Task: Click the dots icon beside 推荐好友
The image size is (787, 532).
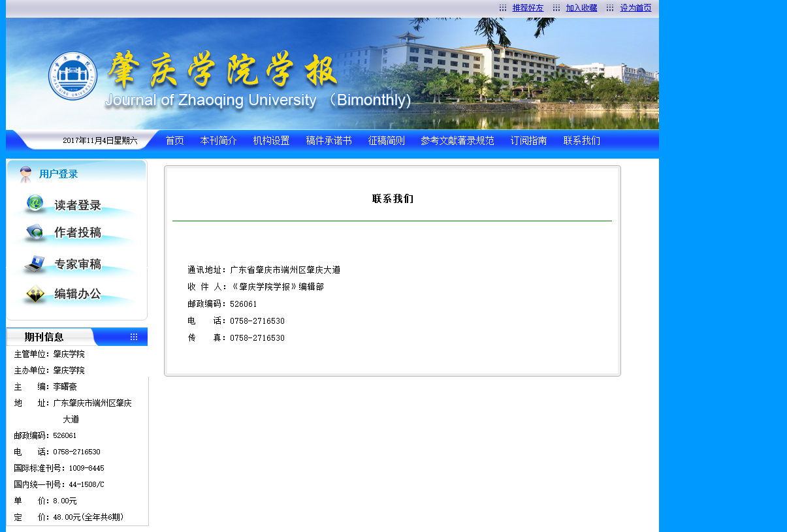Action: (x=503, y=8)
